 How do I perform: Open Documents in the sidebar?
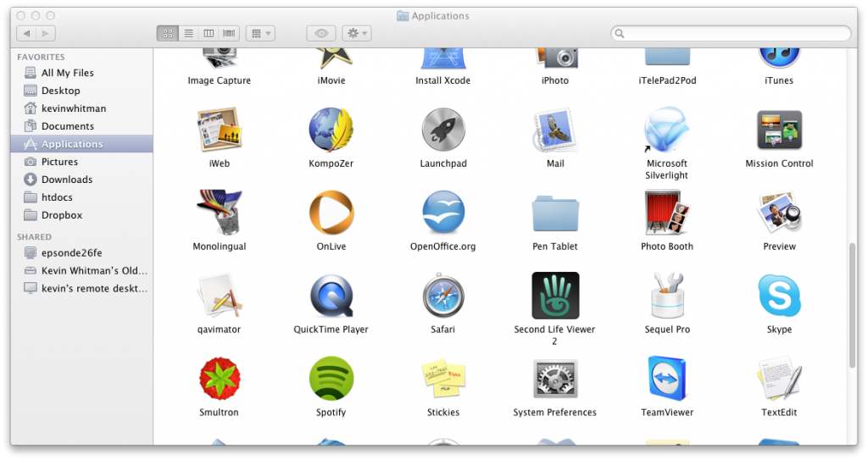pos(82,125)
